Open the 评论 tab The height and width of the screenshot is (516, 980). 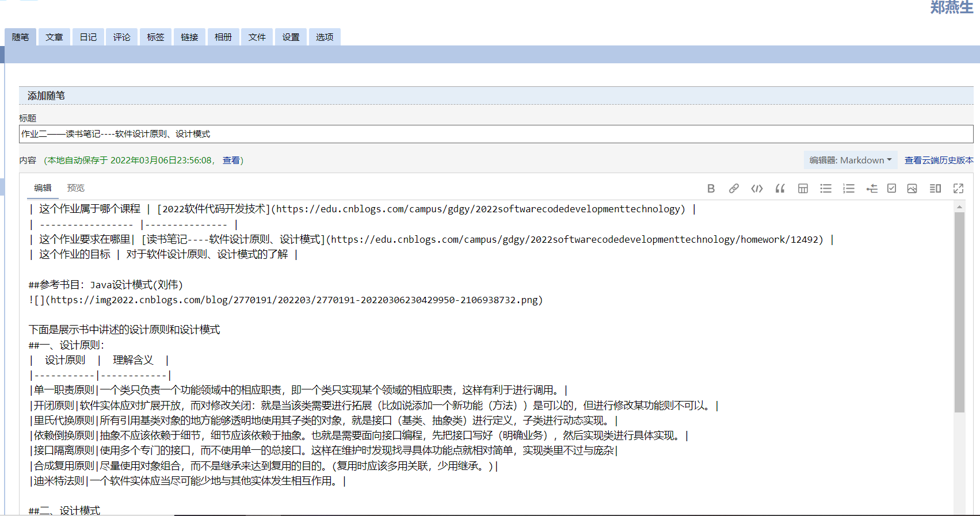(x=121, y=37)
